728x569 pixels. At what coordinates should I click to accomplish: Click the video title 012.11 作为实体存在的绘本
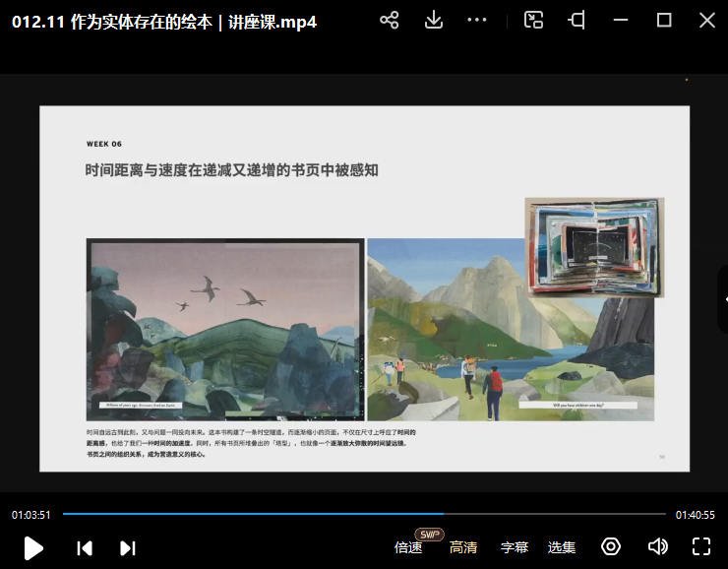[164, 22]
